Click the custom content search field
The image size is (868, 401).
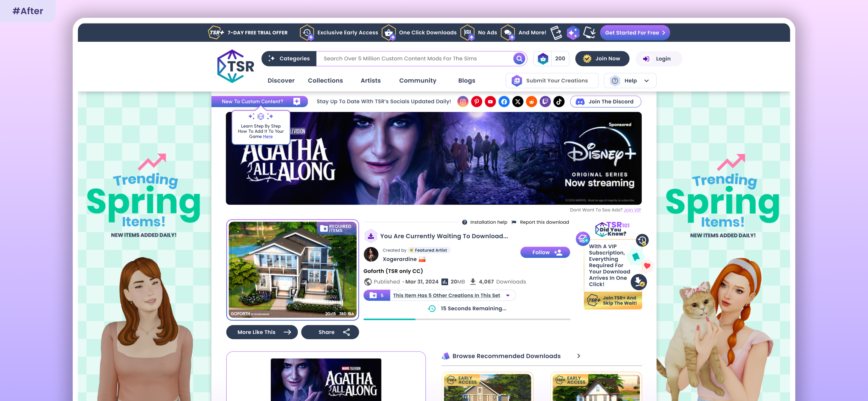pyautogui.click(x=415, y=59)
